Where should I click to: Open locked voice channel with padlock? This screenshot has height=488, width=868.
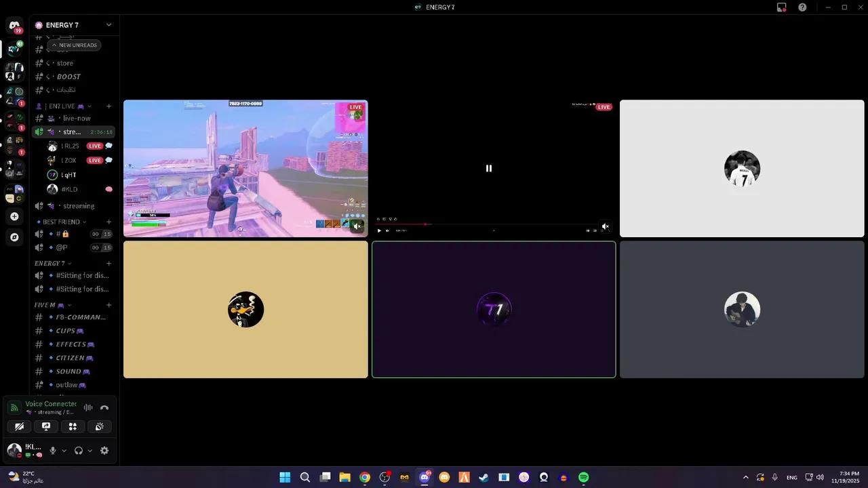pos(73,234)
